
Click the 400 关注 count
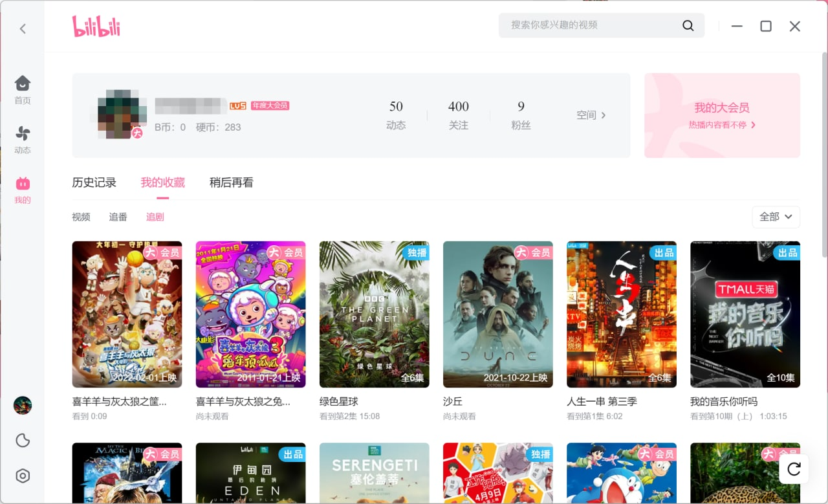pos(459,115)
